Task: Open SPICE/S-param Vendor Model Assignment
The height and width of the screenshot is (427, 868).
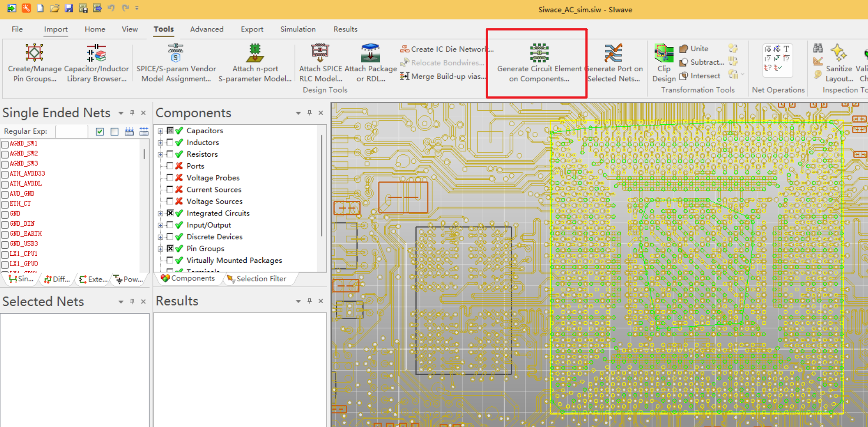Action: click(176, 63)
